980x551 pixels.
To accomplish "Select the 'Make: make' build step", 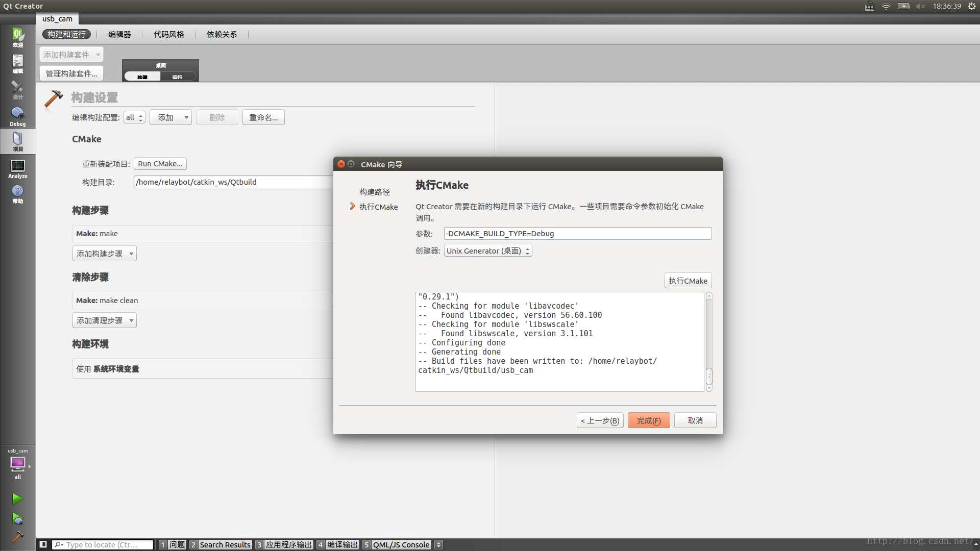I will (x=203, y=234).
